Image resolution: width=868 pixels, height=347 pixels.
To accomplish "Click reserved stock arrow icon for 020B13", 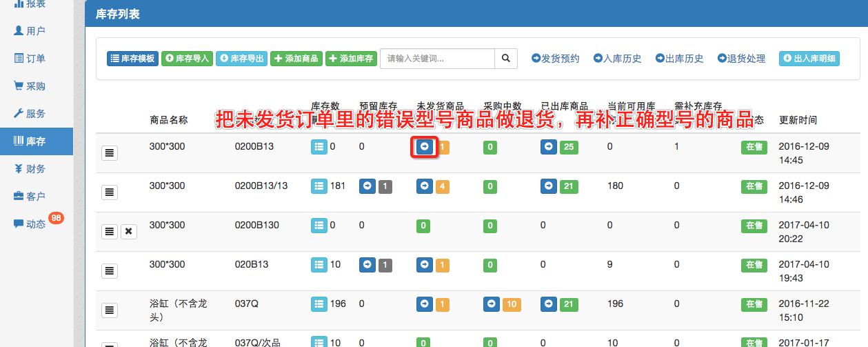I will (367, 265).
